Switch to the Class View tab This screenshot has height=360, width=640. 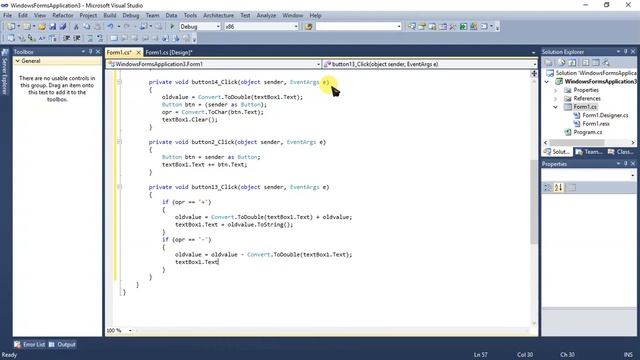(x=620, y=152)
